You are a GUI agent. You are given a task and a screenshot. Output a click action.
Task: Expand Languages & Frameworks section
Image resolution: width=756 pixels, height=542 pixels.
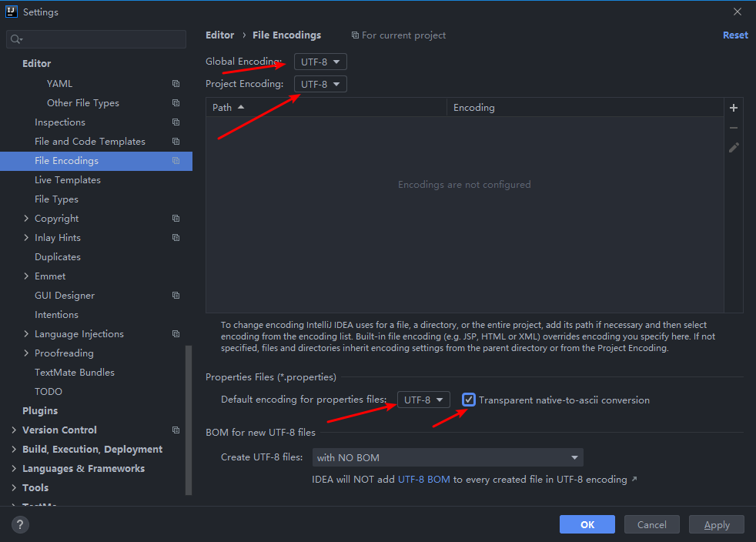[x=14, y=469]
